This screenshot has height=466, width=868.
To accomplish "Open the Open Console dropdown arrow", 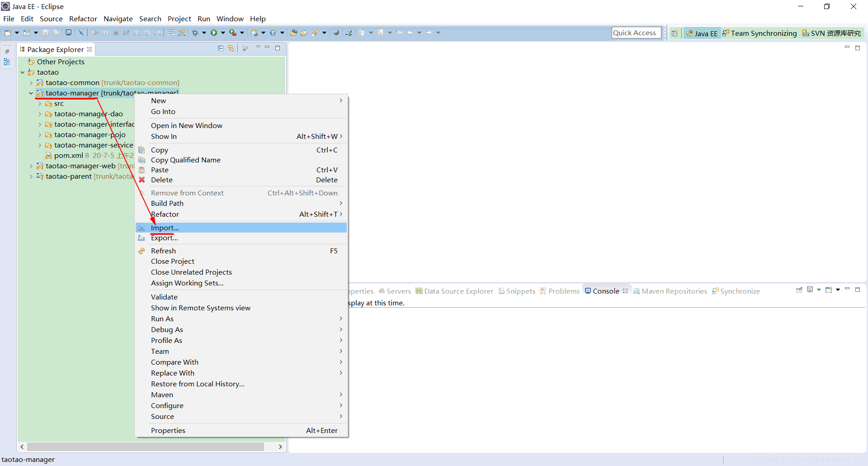I will (838, 290).
